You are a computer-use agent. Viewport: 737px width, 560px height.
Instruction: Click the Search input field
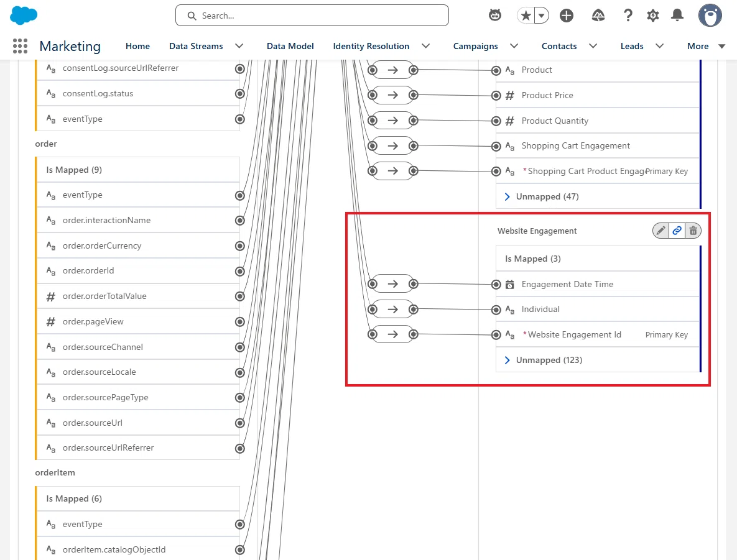pyautogui.click(x=312, y=16)
